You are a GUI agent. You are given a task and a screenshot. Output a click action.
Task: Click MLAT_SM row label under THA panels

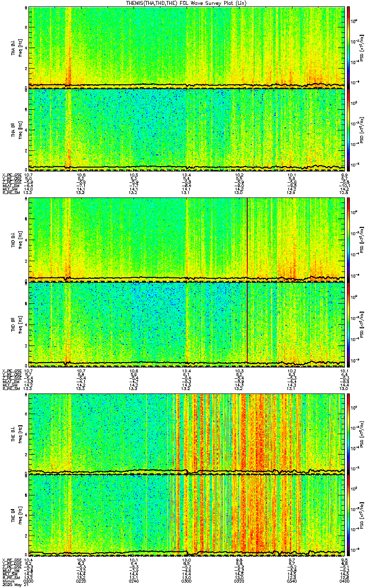(10, 186)
